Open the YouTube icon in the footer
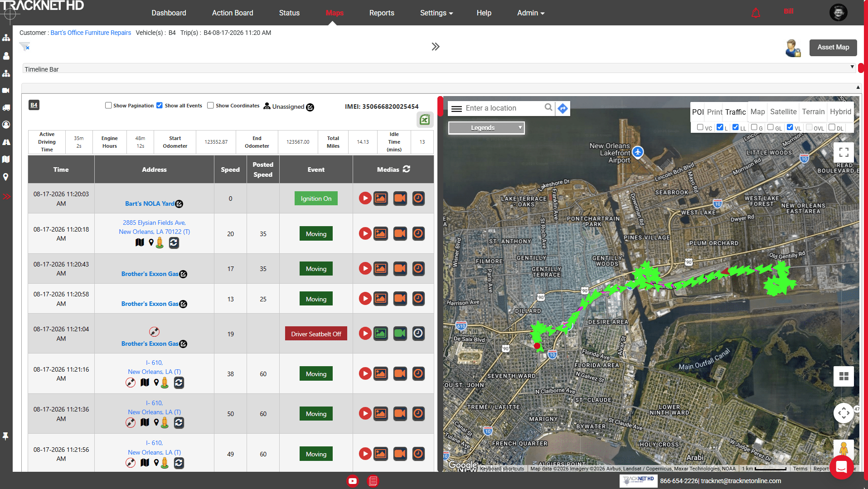This screenshot has width=868, height=489. (353, 481)
